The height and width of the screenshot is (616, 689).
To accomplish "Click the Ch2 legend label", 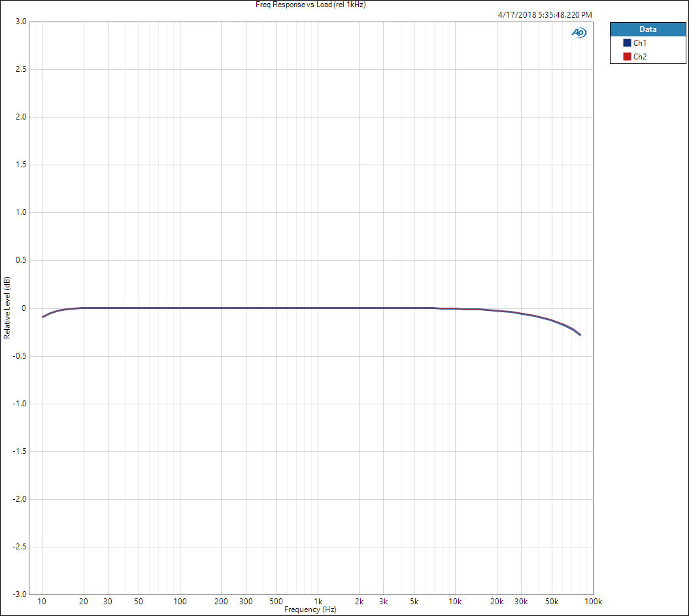I will pos(640,57).
